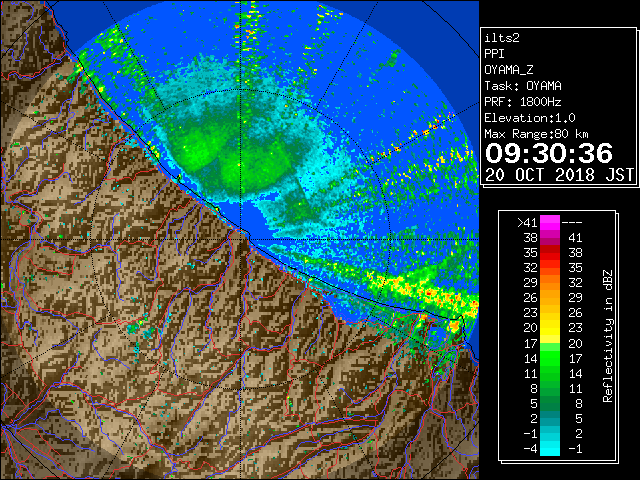Screen dimensions: 640x480
Task: Click the "20 OCT 2018 JST" date
Action: coord(560,175)
